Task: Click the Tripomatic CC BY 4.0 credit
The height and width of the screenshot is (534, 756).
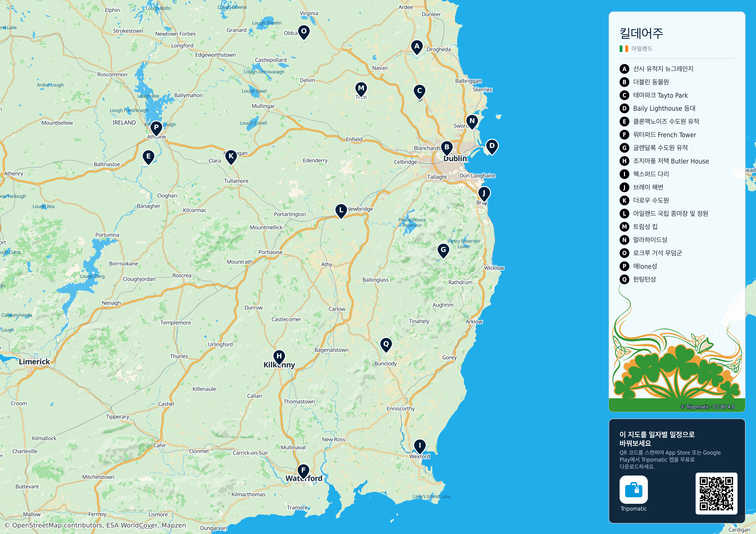Action: (x=708, y=407)
